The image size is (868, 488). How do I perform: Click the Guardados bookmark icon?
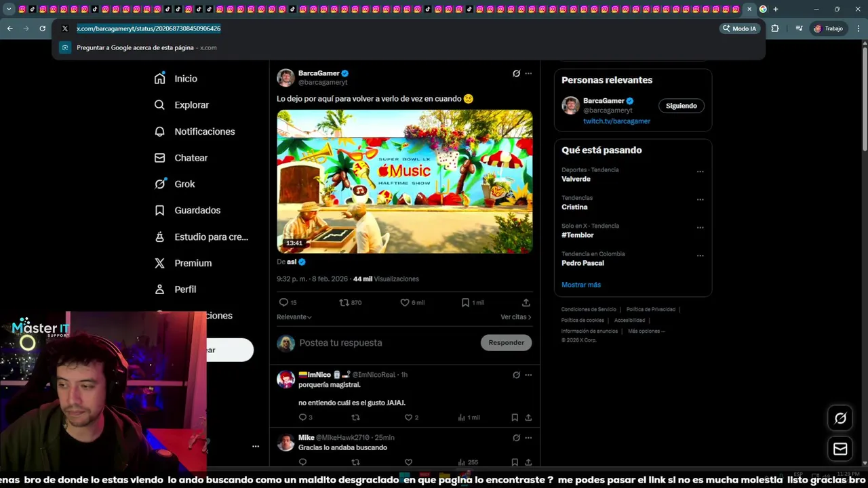[159, 210]
